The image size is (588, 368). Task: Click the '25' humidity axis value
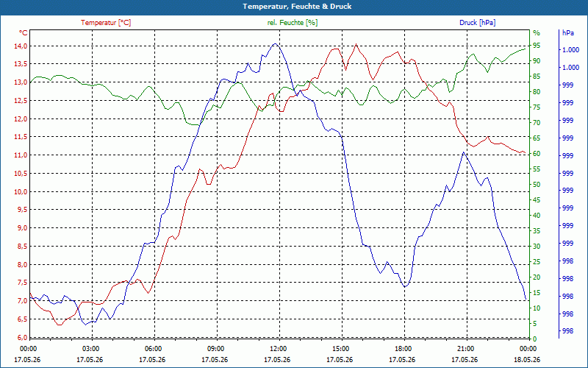click(x=537, y=262)
